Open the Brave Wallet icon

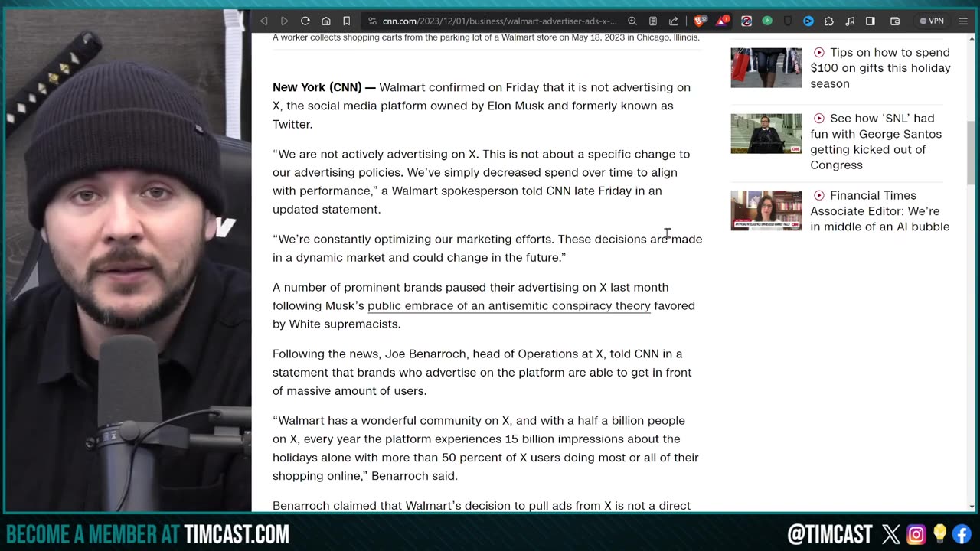pos(895,21)
